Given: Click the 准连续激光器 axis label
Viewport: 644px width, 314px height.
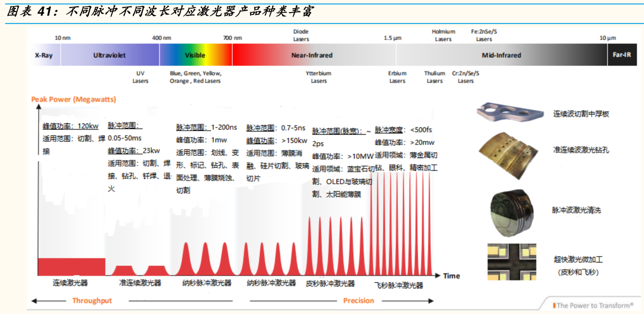Looking at the screenshot, I should coord(140,283).
